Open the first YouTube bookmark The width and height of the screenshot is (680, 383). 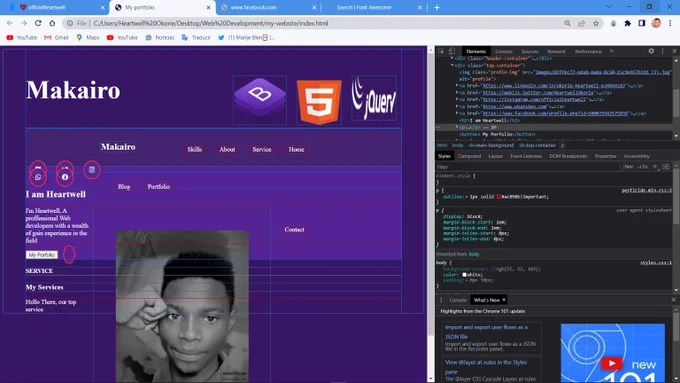click(x=22, y=38)
